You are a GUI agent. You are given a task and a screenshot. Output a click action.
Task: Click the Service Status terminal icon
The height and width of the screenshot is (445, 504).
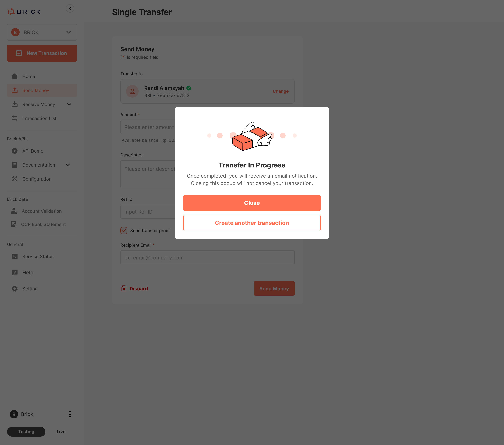[15, 256]
